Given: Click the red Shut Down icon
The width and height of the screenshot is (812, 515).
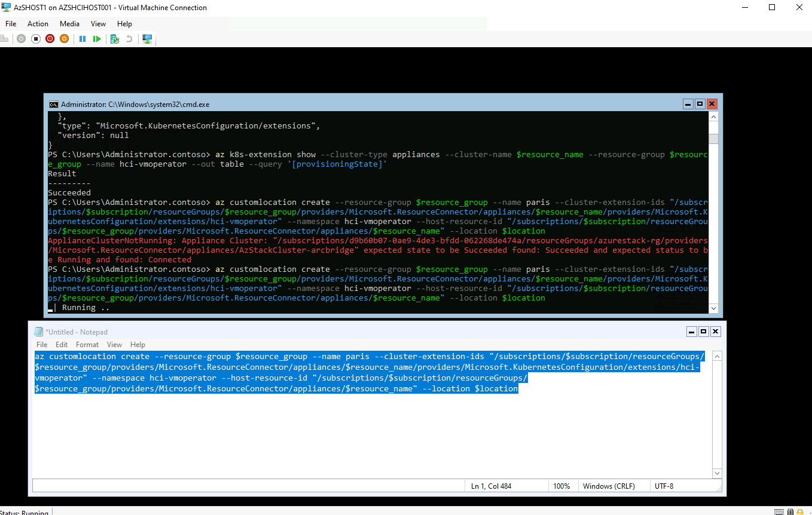Looking at the screenshot, I should click(x=50, y=39).
